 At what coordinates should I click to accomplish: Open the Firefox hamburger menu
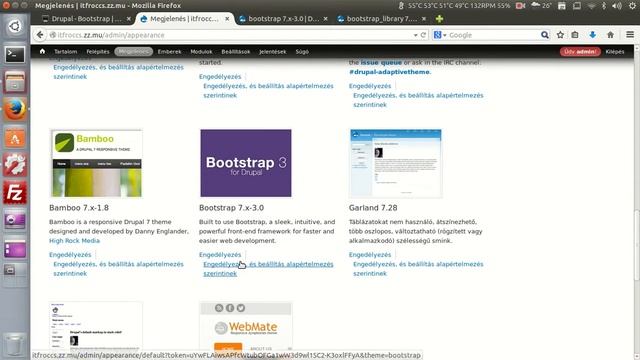pyautogui.click(x=630, y=35)
